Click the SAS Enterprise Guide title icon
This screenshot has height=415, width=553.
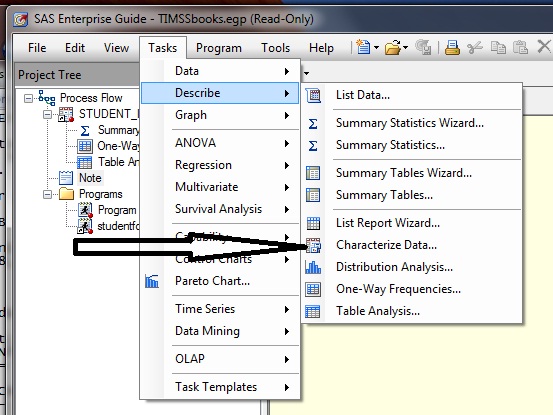(x=21, y=19)
